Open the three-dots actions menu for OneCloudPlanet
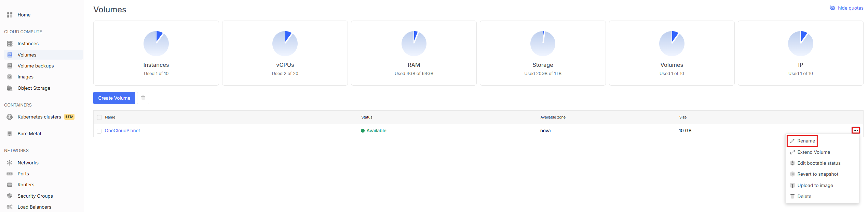The height and width of the screenshot is (212, 868). (x=855, y=130)
